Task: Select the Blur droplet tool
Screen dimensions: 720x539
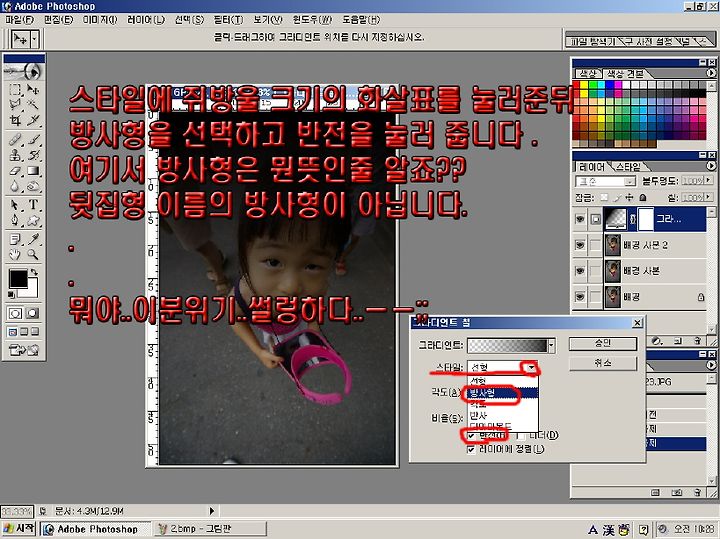Action: click(x=15, y=186)
